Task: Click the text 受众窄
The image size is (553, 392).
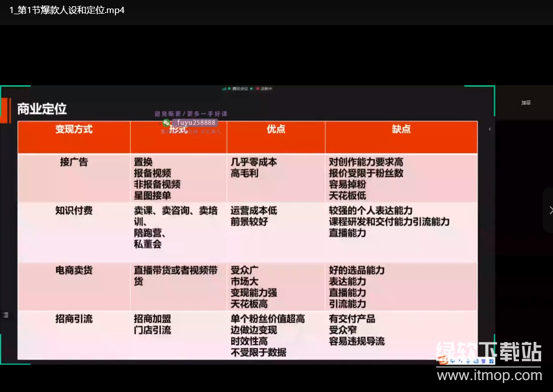Action: 343,330
